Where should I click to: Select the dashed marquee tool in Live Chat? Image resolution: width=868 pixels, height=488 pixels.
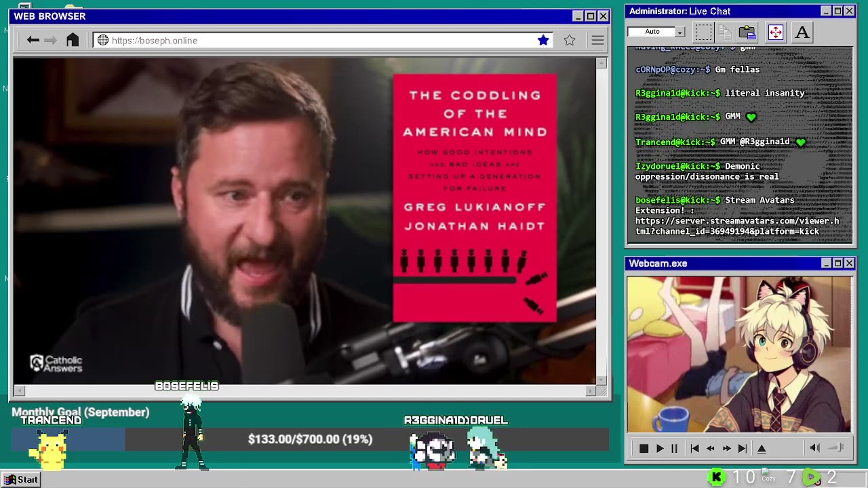click(703, 32)
